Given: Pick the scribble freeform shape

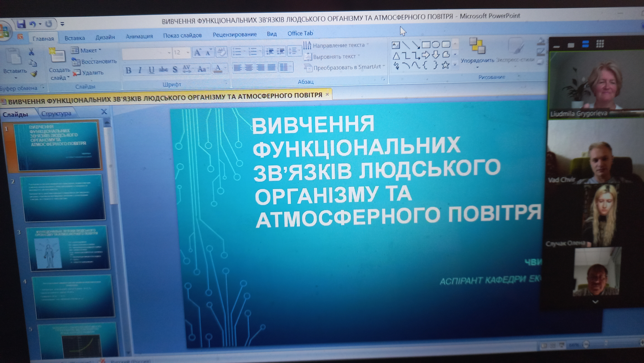Looking at the screenshot, I should [x=396, y=66].
